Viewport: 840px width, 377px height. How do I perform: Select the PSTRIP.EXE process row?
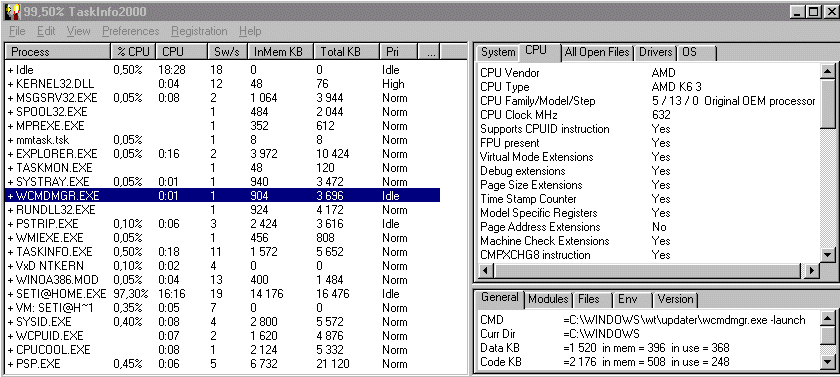(x=223, y=224)
